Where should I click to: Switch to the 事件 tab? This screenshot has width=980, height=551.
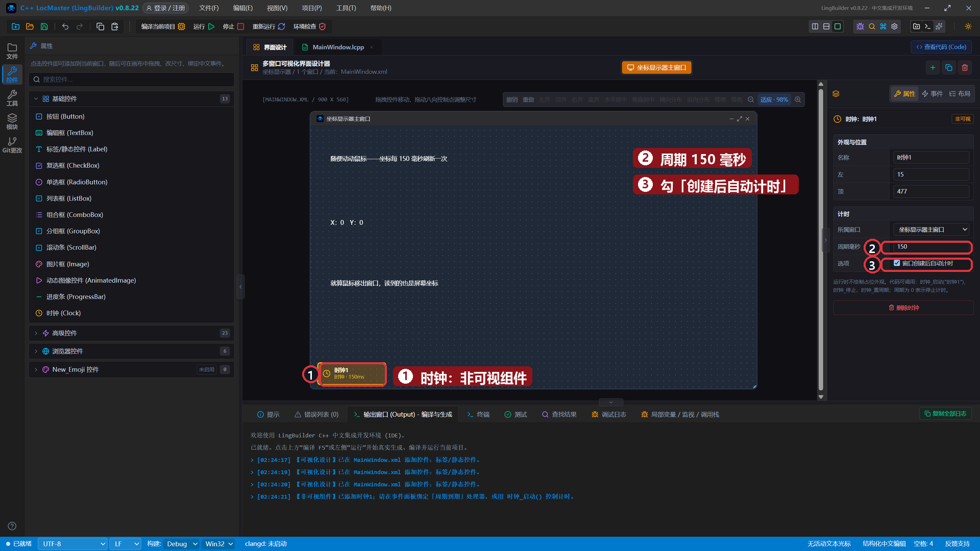pos(933,93)
